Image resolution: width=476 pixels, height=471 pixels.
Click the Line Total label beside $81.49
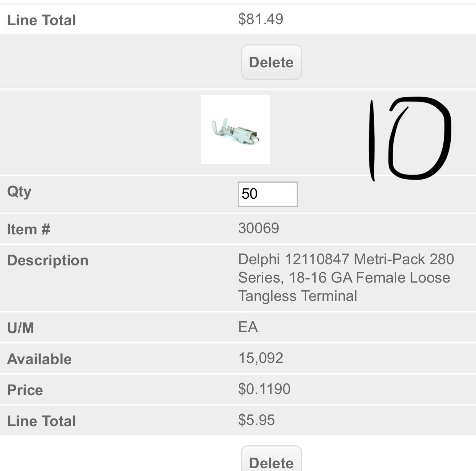click(x=42, y=20)
